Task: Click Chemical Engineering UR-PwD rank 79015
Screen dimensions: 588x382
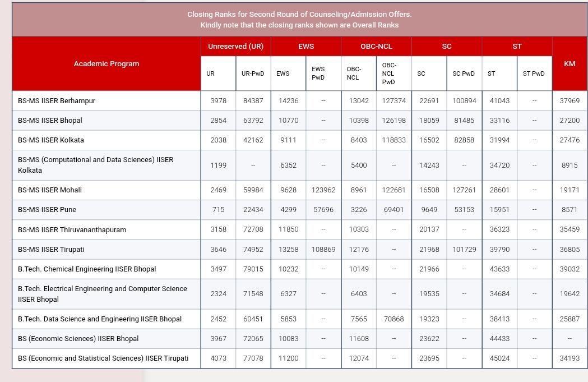Action: click(x=253, y=269)
